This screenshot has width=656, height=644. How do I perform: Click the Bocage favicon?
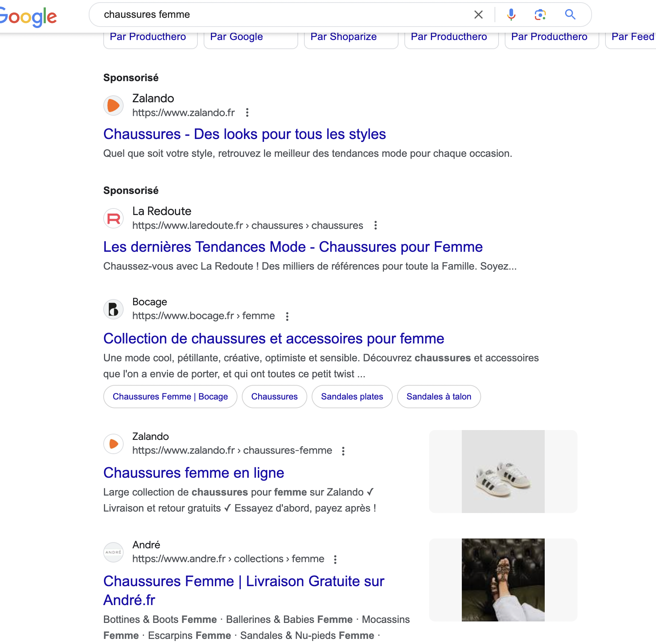tap(114, 309)
